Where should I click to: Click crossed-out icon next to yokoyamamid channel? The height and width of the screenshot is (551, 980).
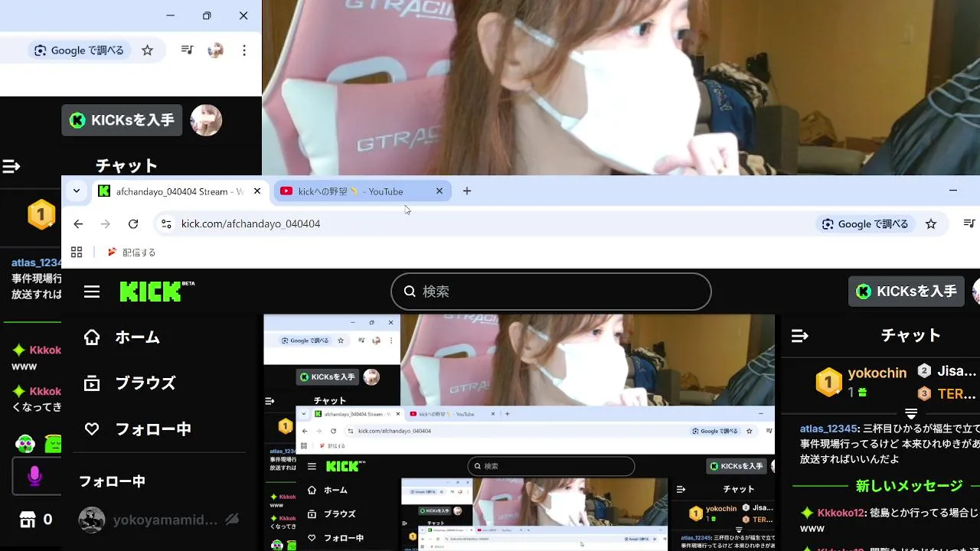[232, 520]
